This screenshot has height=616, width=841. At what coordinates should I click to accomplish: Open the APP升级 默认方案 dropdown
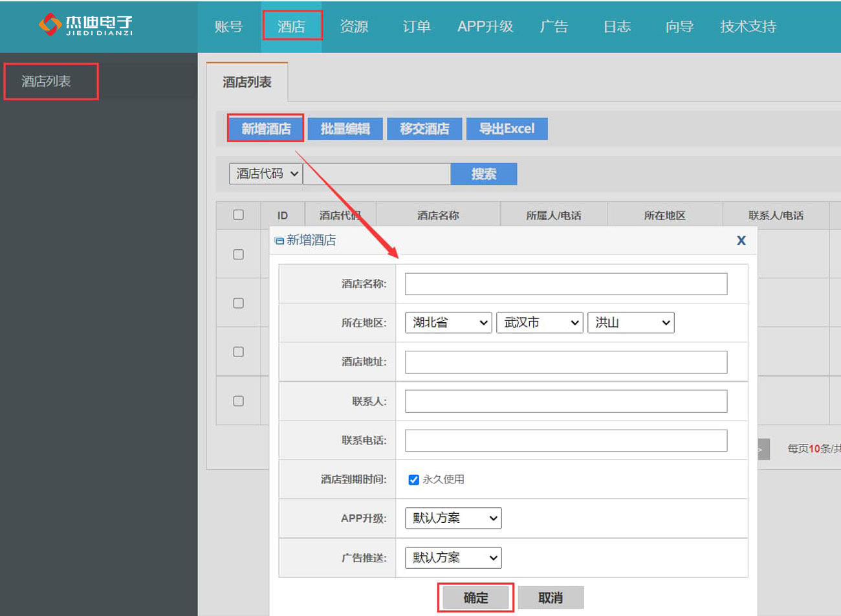(453, 518)
